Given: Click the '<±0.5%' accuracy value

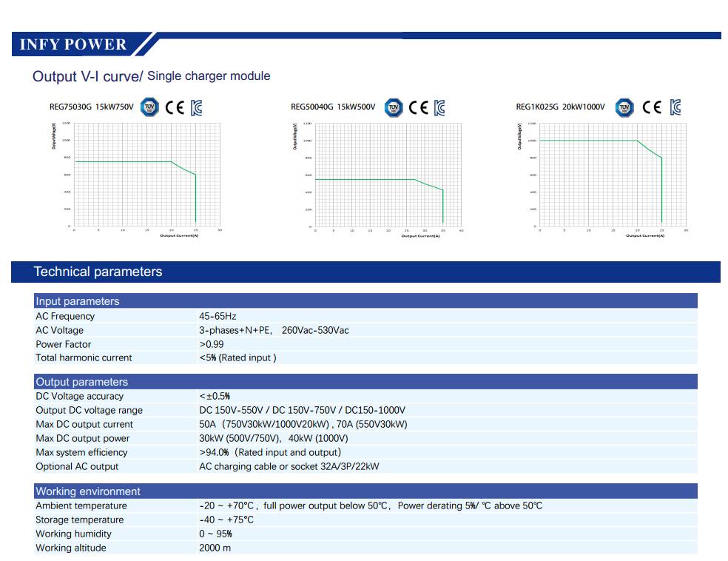Looking at the screenshot, I should tap(215, 396).
